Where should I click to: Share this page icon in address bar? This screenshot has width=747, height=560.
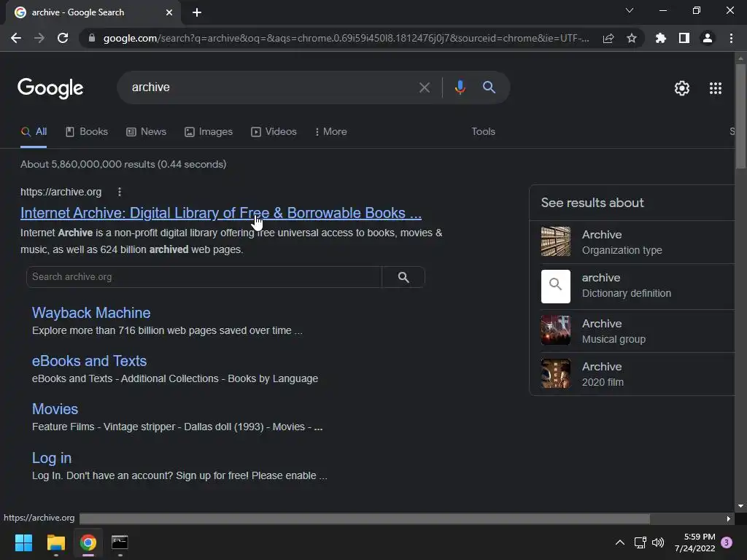pos(608,38)
